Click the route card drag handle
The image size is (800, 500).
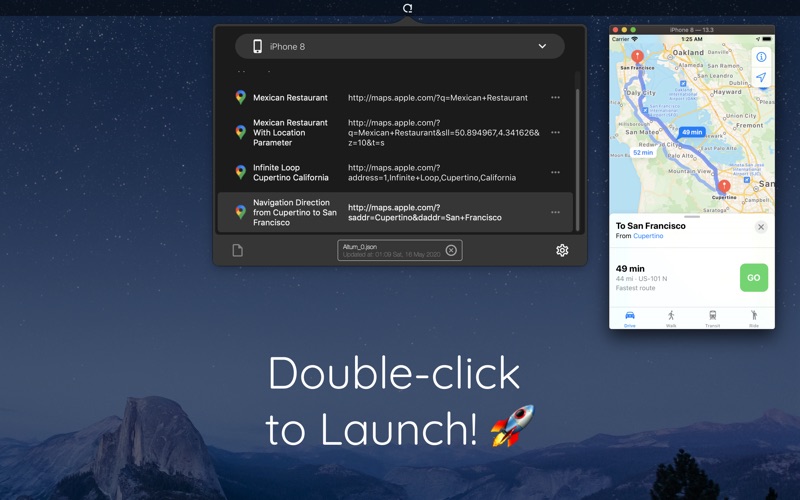coord(692,217)
